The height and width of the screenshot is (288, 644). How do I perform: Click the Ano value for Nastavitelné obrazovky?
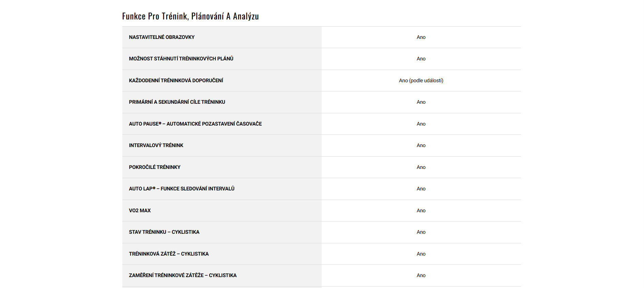pyautogui.click(x=421, y=37)
